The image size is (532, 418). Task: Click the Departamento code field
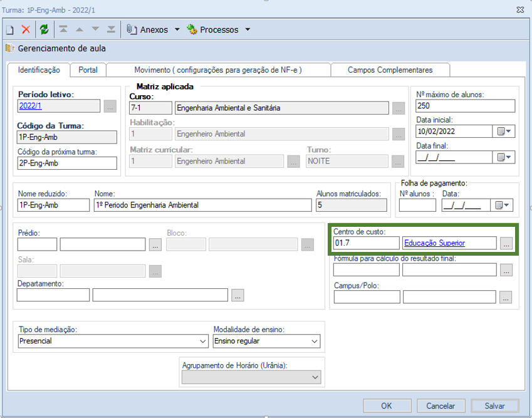click(53, 295)
